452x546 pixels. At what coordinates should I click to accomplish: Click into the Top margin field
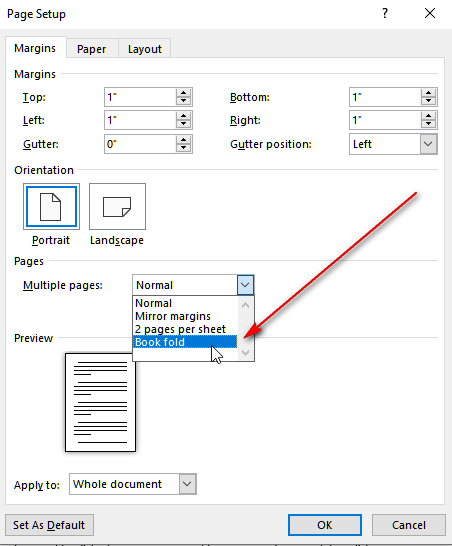140,97
